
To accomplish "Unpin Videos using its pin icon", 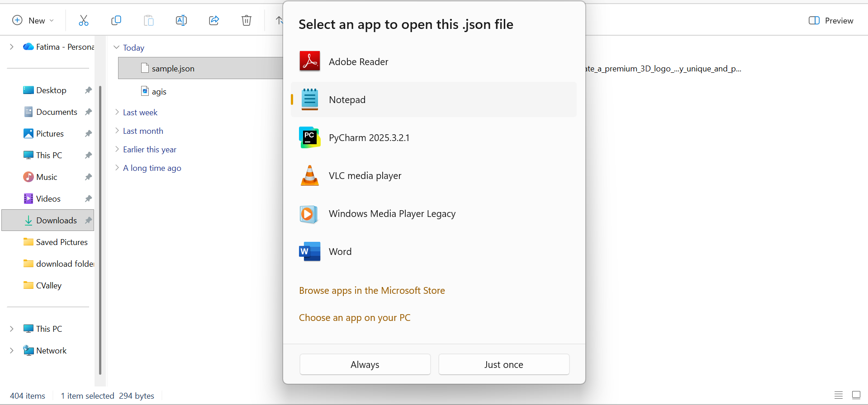I will click(x=88, y=198).
